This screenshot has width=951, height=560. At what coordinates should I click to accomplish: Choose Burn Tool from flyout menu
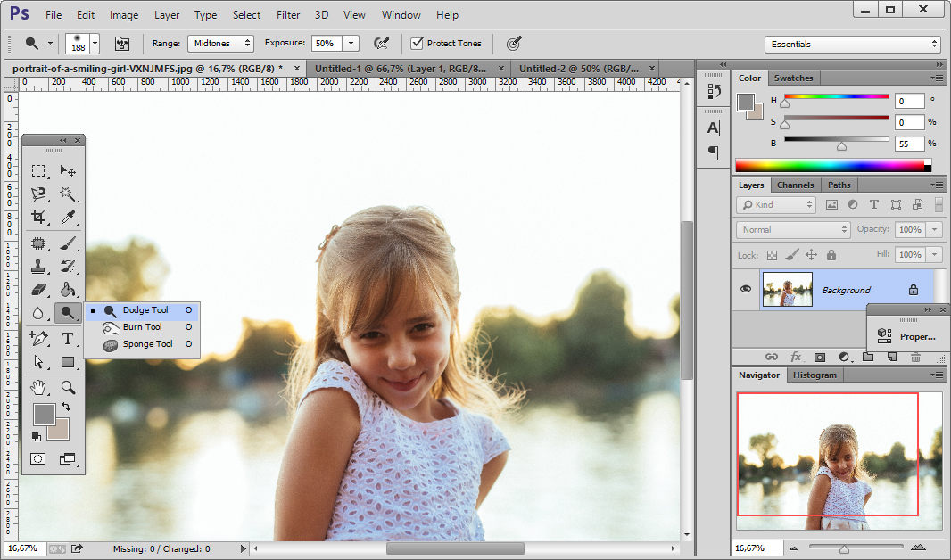142,327
